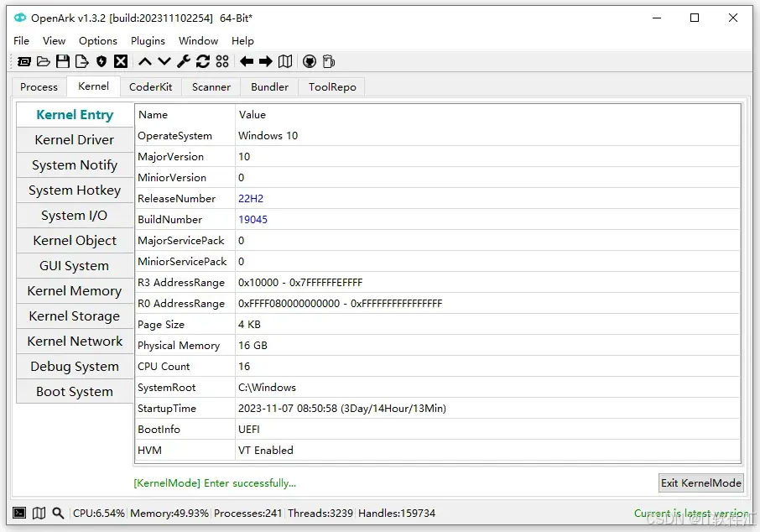Select the Kernel tab

click(94, 86)
